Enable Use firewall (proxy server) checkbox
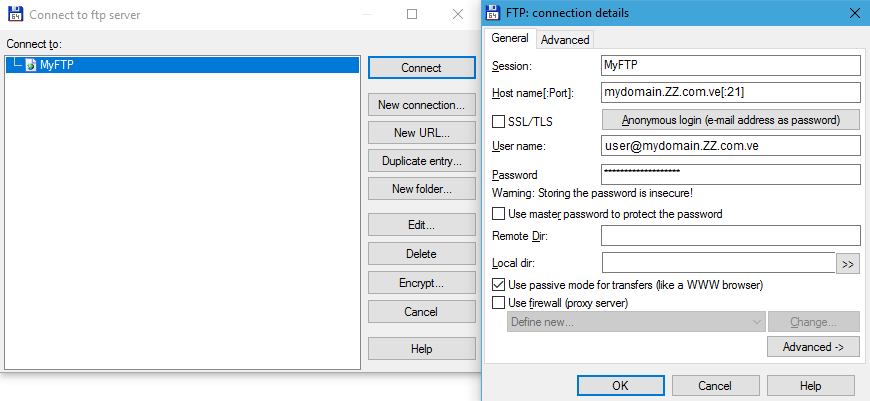Screen dimensions: 870x401 499,303
